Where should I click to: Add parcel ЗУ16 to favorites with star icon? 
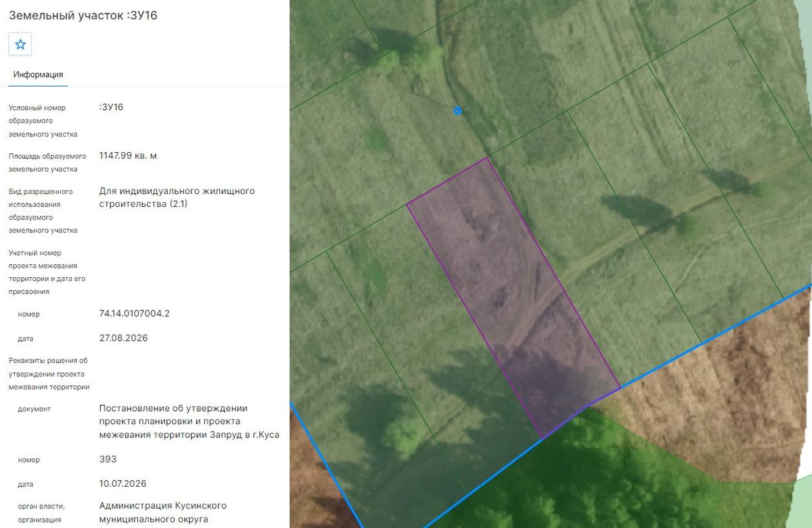coord(20,45)
